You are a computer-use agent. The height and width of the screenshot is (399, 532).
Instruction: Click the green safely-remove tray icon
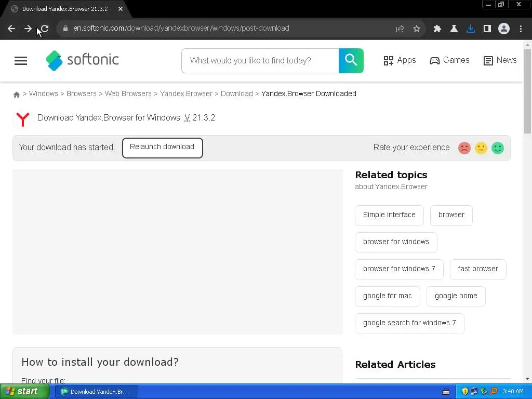click(x=484, y=392)
